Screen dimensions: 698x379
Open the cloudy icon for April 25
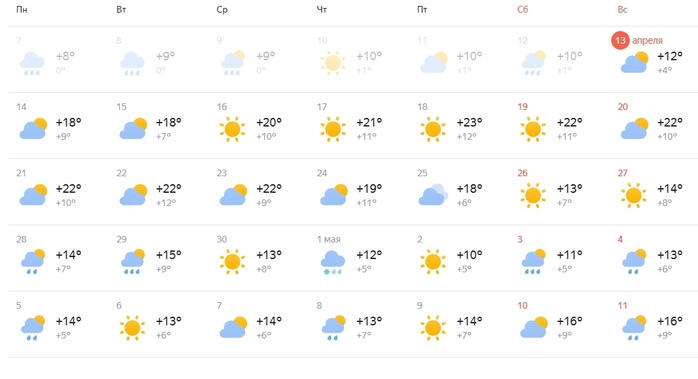pyautogui.click(x=433, y=195)
